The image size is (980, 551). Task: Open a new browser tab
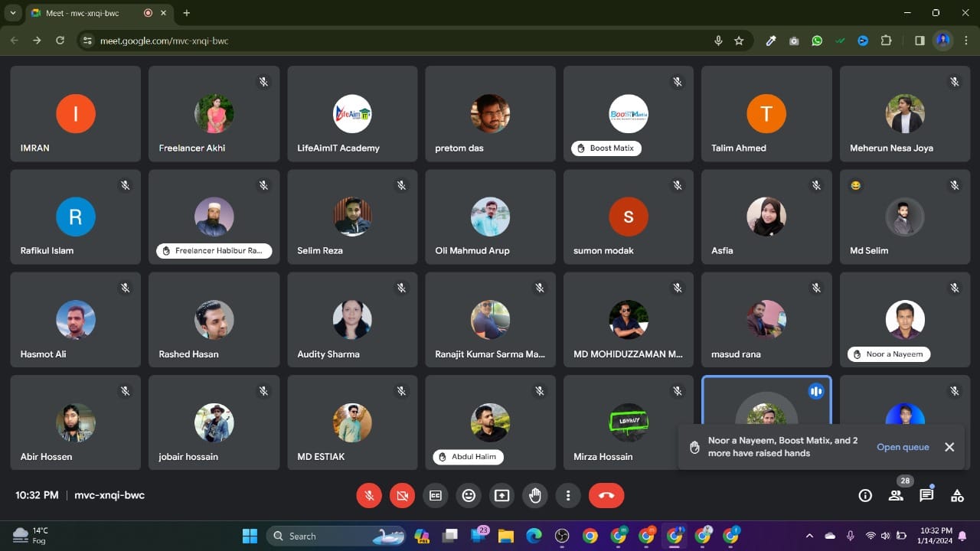pos(186,13)
